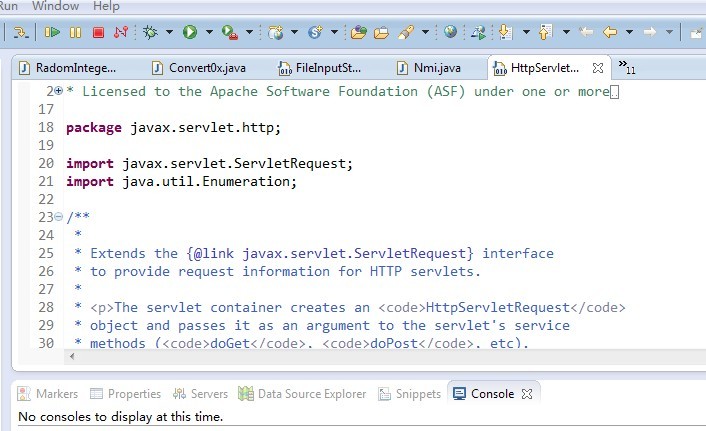
Task: Open the Help menu
Action: tap(106, 6)
